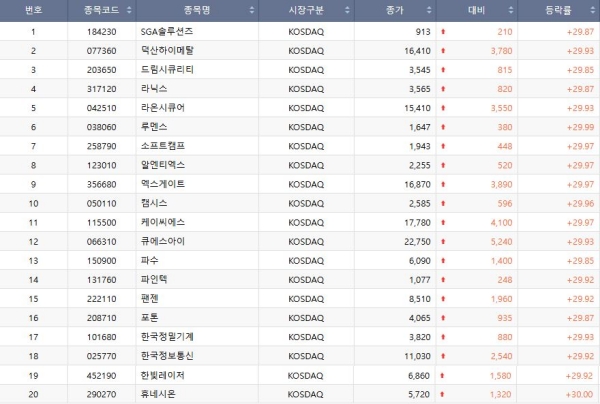Click stock code 184230
The width and height of the screenshot is (600, 404).
point(101,32)
